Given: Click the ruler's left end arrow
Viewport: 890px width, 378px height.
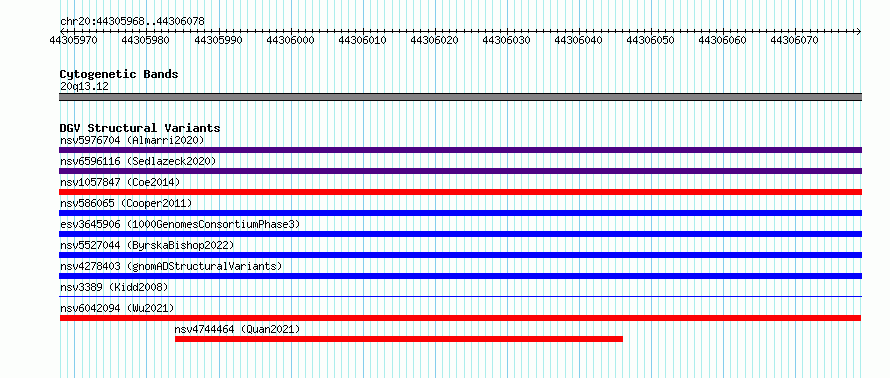Looking at the screenshot, I should click(x=62, y=31).
